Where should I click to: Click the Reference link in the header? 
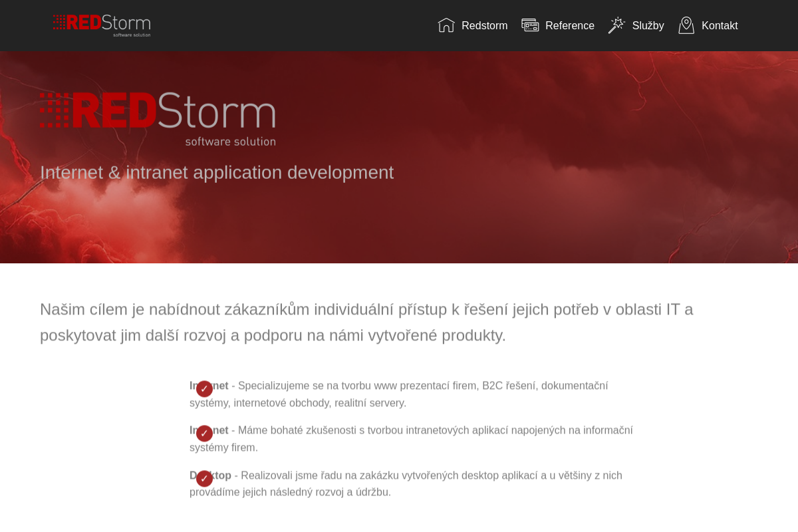(570, 25)
